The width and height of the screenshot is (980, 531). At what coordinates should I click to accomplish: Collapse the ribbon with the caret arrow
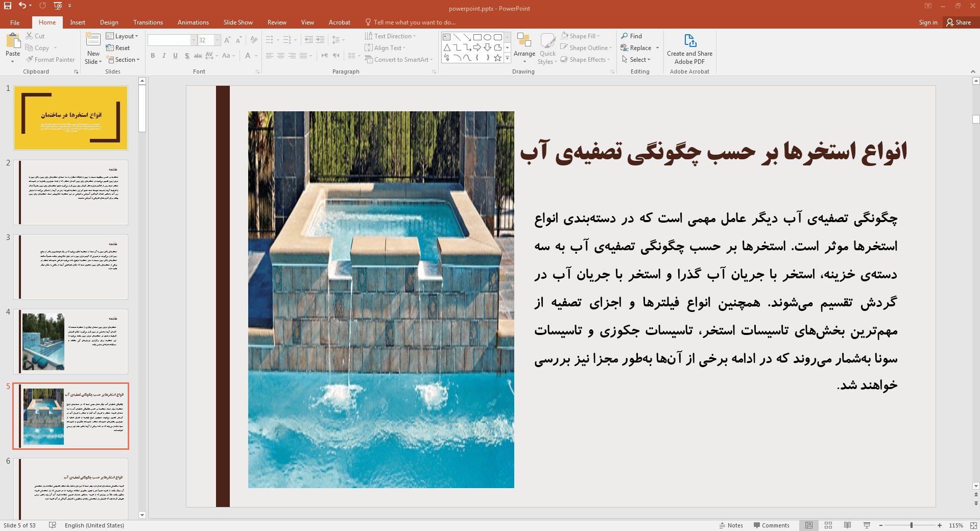click(x=973, y=71)
